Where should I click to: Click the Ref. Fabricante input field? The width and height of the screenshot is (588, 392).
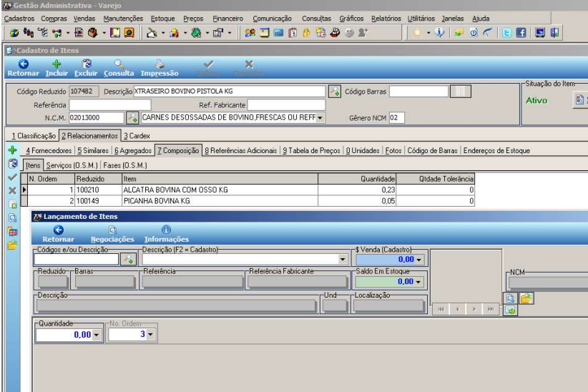coord(286,104)
